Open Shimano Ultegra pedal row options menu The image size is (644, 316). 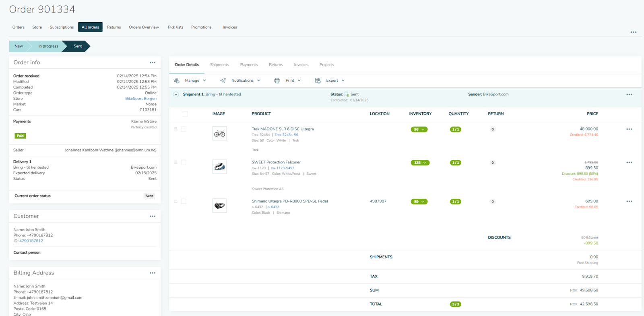pyautogui.click(x=629, y=201)
